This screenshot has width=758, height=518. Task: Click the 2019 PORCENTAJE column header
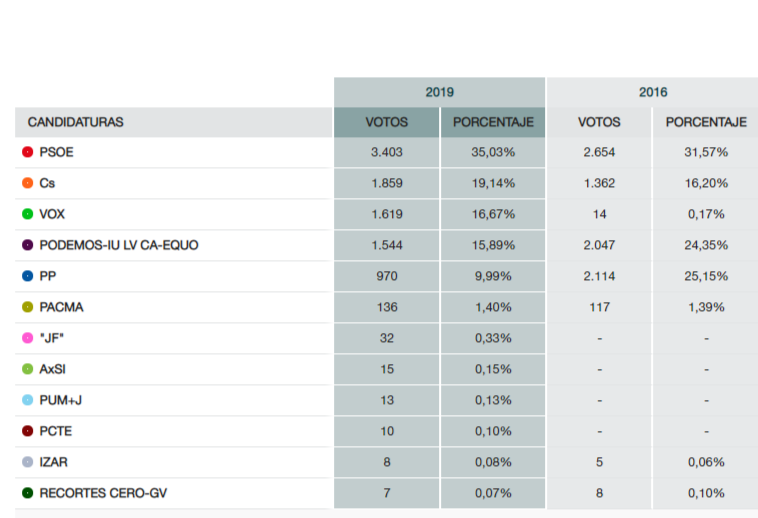pyautogui.click(x=493, y=122)
